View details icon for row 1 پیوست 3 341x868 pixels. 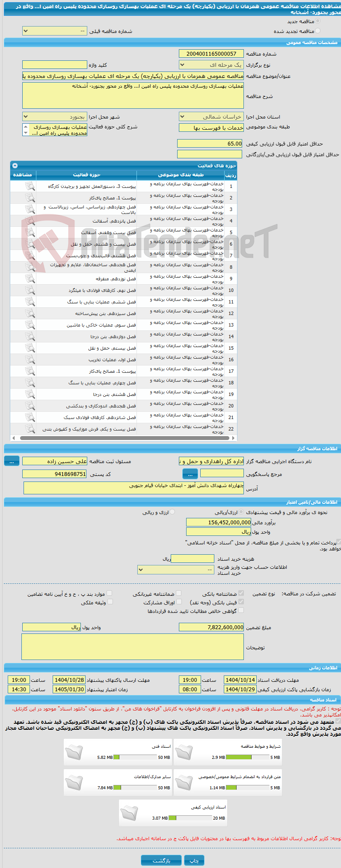[x=30, y=186]
